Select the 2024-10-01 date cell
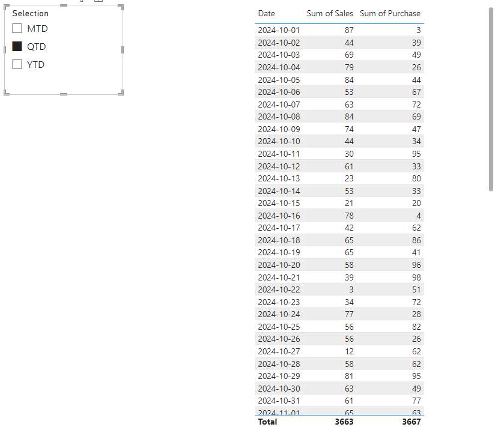Viewport: 504px width, 427px height. [279, 30]
